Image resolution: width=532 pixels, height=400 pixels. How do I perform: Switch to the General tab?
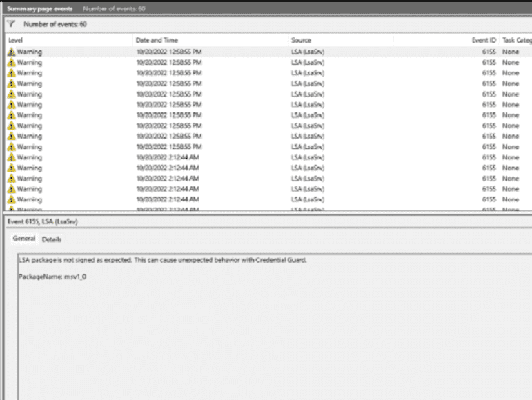(x=23, y=239)
